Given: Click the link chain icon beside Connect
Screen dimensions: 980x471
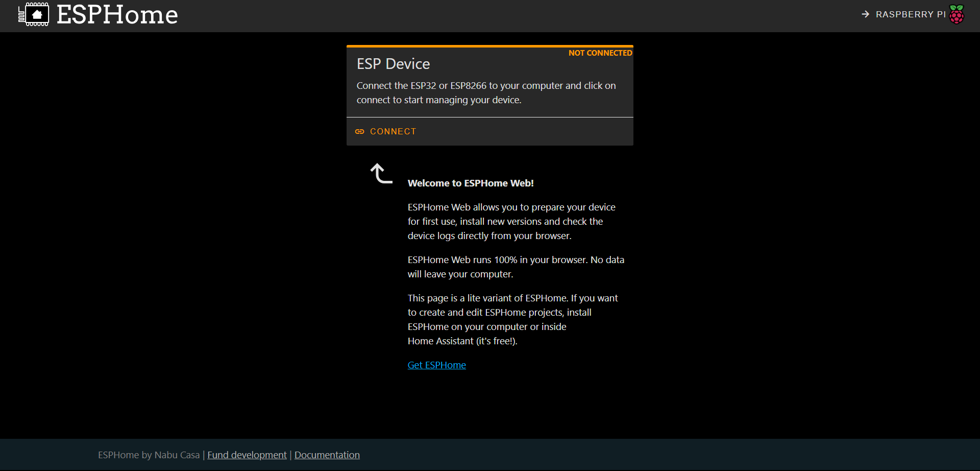Looking at the screenshot, I should pyautogui.click(x=360, y=132).
